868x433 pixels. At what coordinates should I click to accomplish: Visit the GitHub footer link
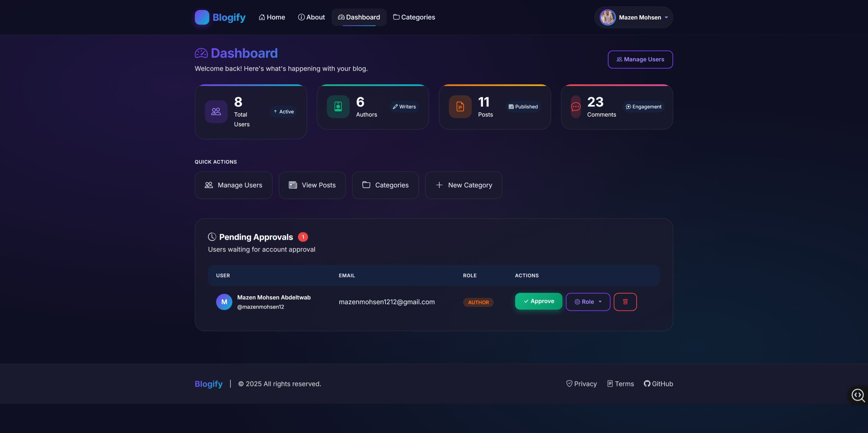pyautogui.click(x=658, y=384)
